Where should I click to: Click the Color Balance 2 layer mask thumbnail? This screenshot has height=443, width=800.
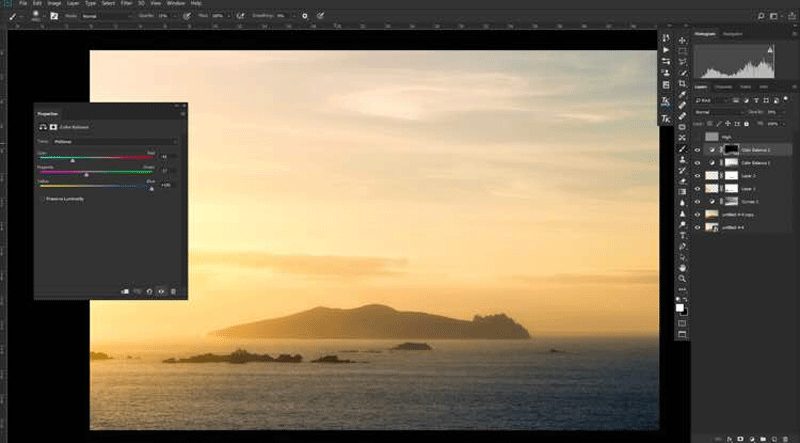coord(729,149)
